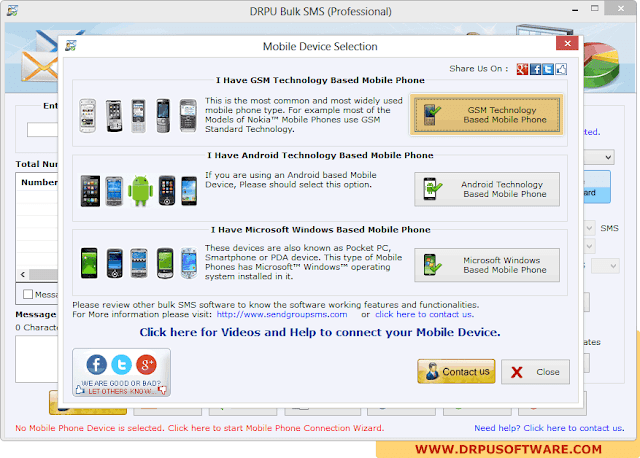Viewport: 640px width, 458px height.
Task: Choose Android Technology Based Mobile Phone button
Action: (x=487, y=189)
